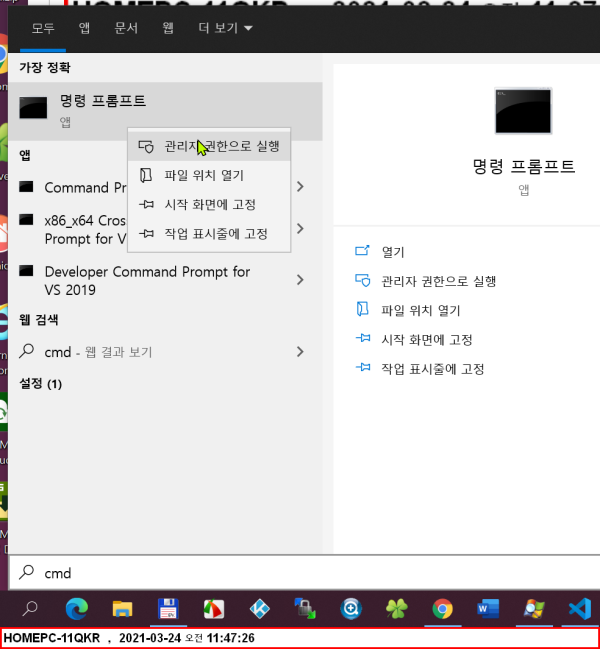
Task: Open floppy disk app on taskbar
Action: 168,609
